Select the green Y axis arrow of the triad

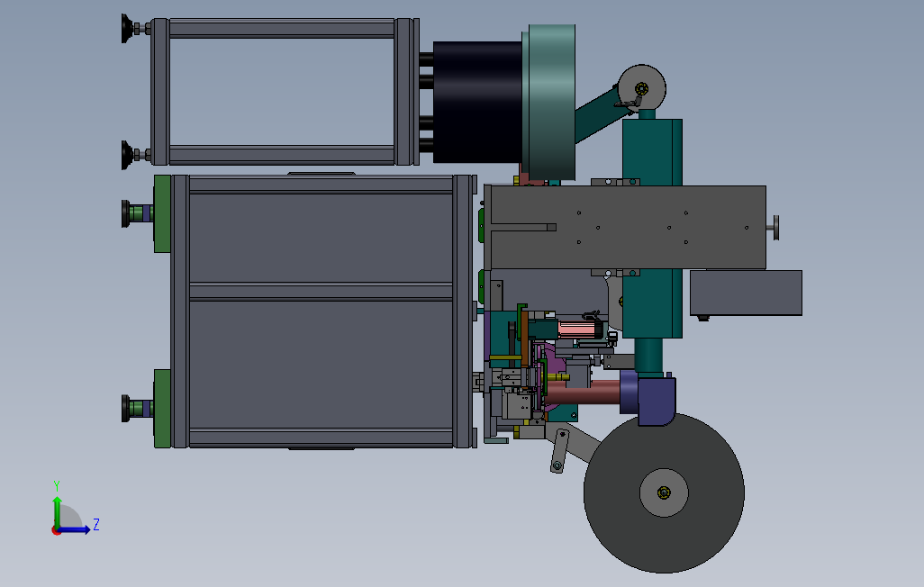click(57, 512)
